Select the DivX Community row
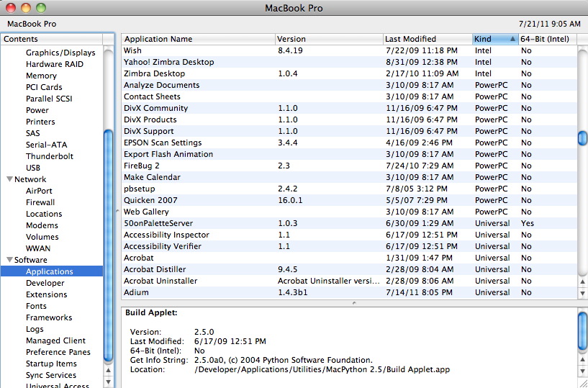This screenshot has height=388, width=588. [349, 108]
